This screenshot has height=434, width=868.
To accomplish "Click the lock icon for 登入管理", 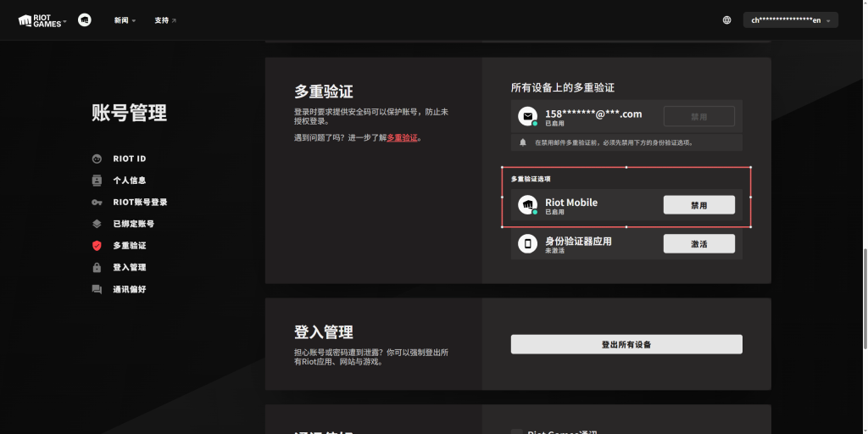I will tap(97, 267).
